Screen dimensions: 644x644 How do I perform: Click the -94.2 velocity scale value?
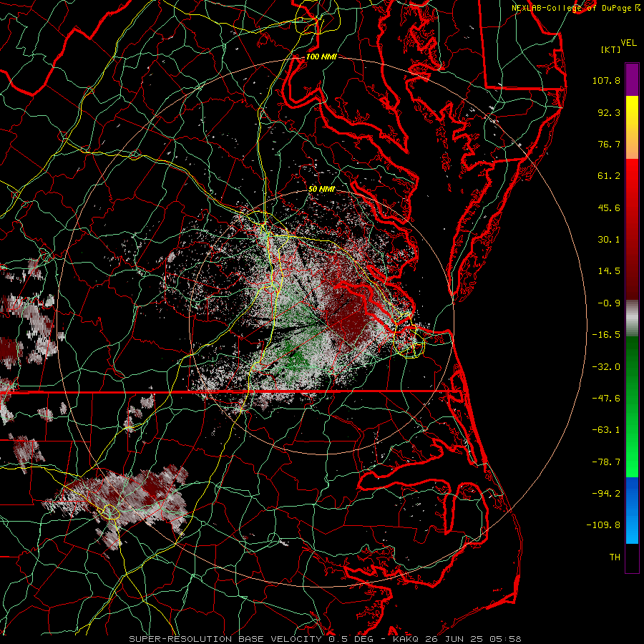[606, 494]
